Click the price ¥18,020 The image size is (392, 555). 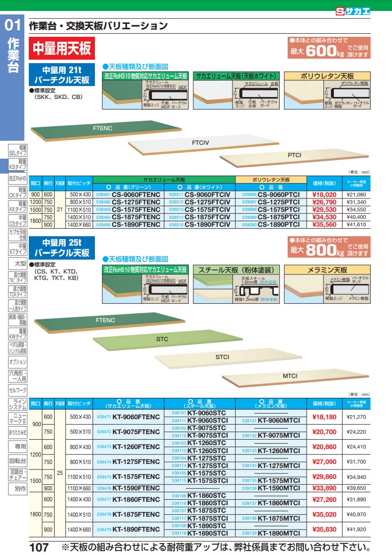(x=324, y=194)
